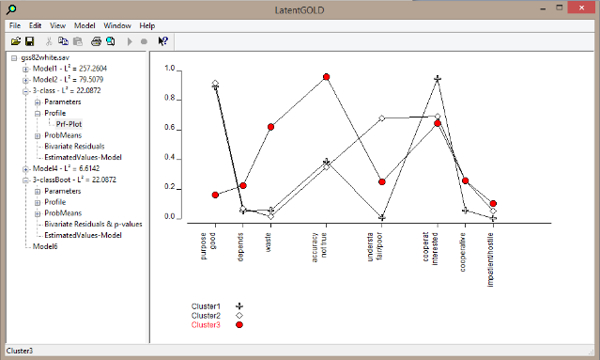This screenshot has height=360, width=600.
Task: Open the Window menu
Action: coord(117,26)
